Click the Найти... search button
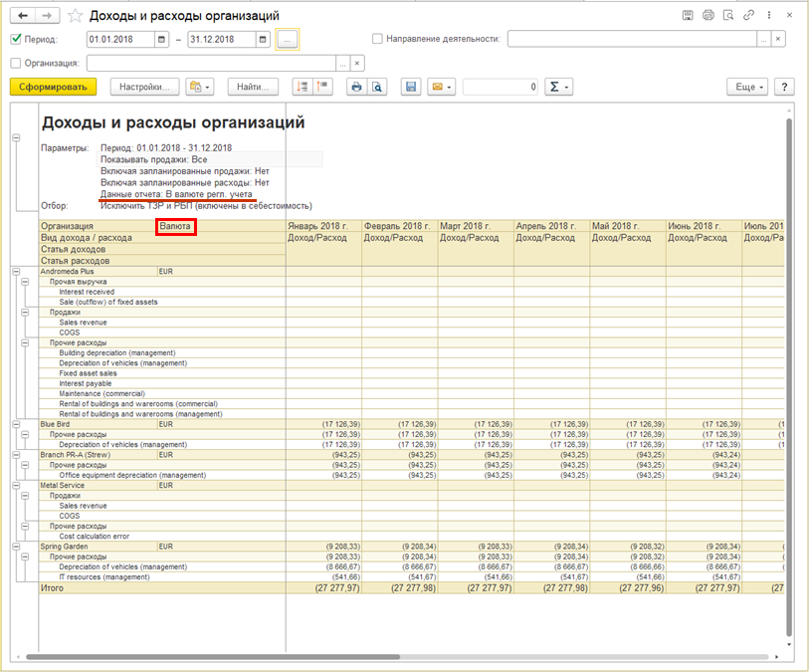The width and height of the screenshot is (809, 672). pyautogui.click(x=253, y=87)
